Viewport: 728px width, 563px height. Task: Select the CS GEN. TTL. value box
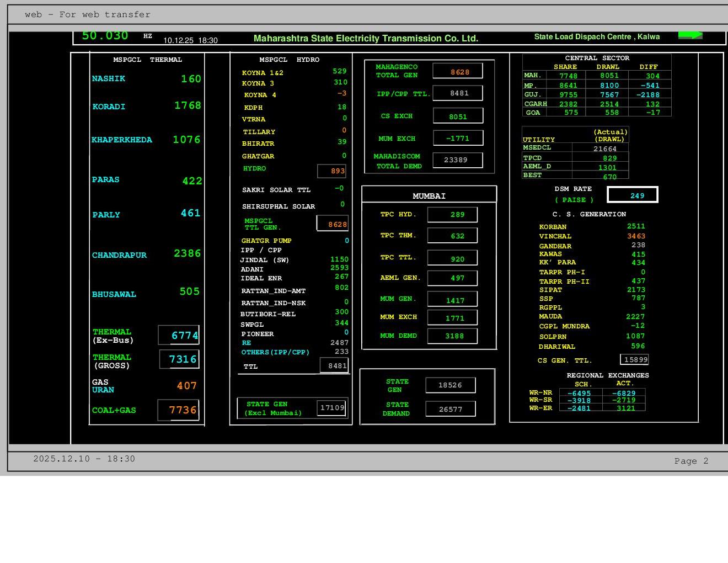(x=634, y=360)
